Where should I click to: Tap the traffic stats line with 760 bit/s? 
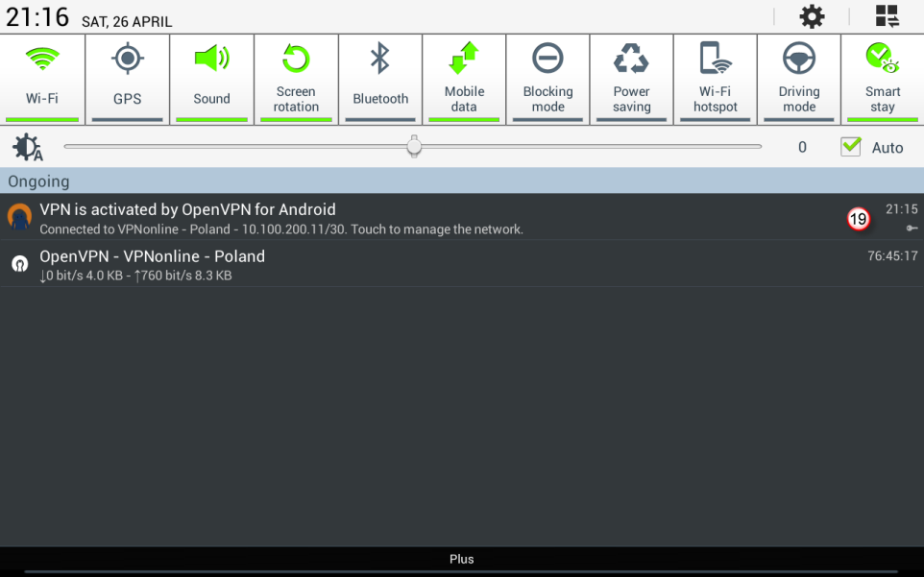(135, 276)
